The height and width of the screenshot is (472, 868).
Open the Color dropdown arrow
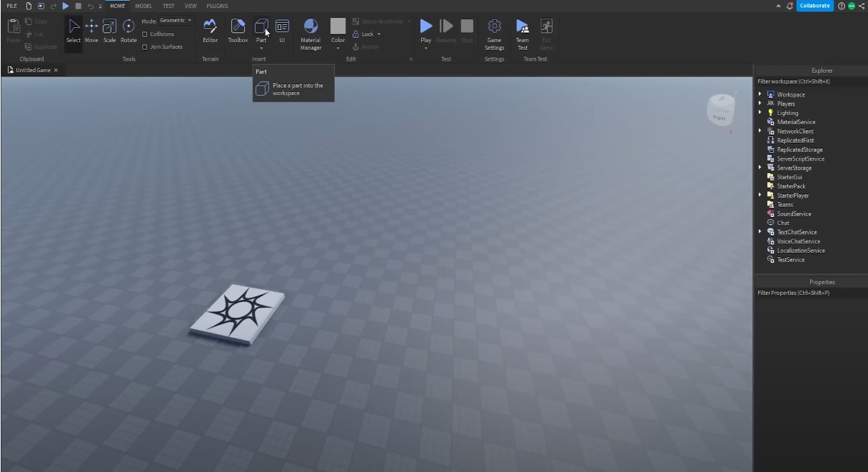click(x=338, y=49)
